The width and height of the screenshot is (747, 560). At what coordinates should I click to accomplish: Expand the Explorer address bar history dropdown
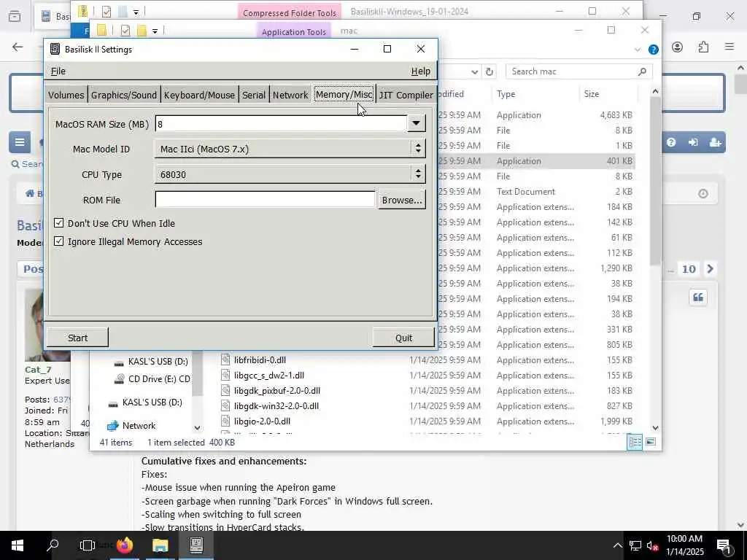point(474,72)
